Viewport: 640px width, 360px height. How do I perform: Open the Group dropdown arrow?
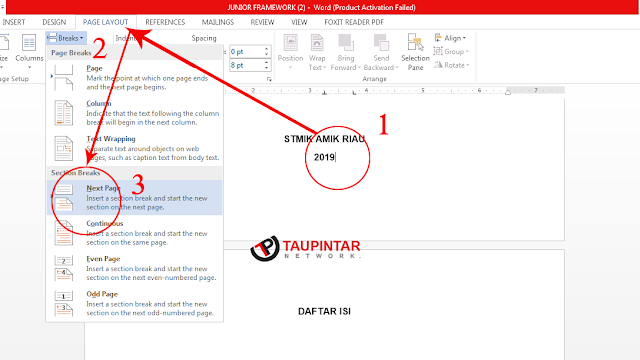pyautogui.click(x=467, y=52)
